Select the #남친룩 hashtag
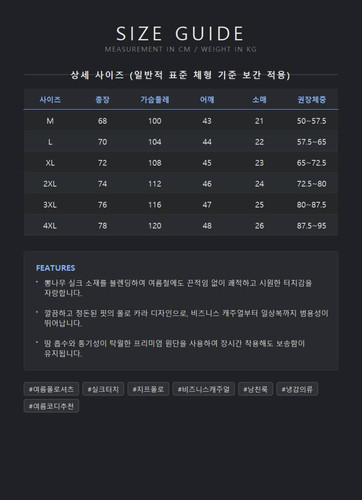 click(x=255, y=389)
